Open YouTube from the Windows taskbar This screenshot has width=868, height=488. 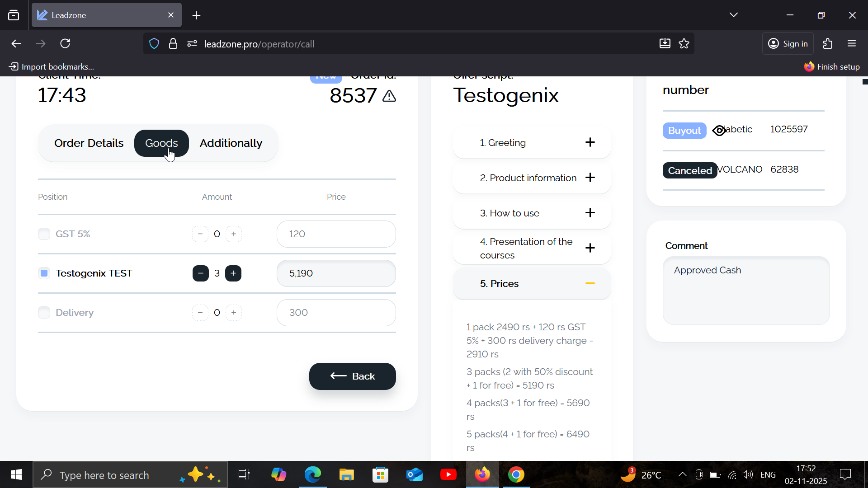(x=448, y=475)
